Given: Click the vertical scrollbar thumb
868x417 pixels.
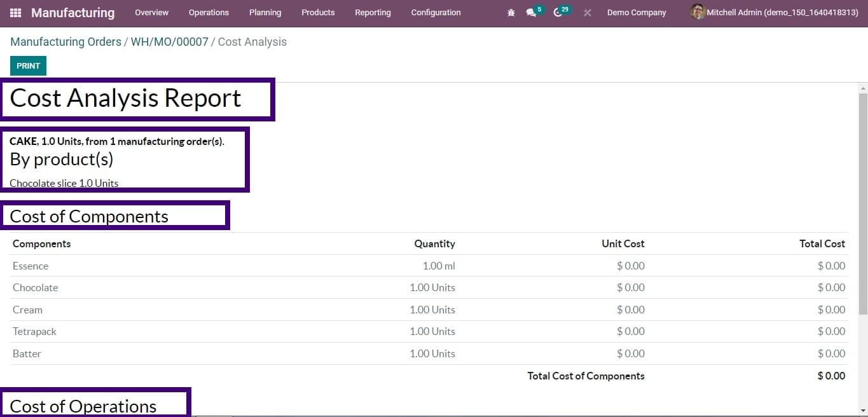Looking at the screenshot, I should click(x=863, y=203).
